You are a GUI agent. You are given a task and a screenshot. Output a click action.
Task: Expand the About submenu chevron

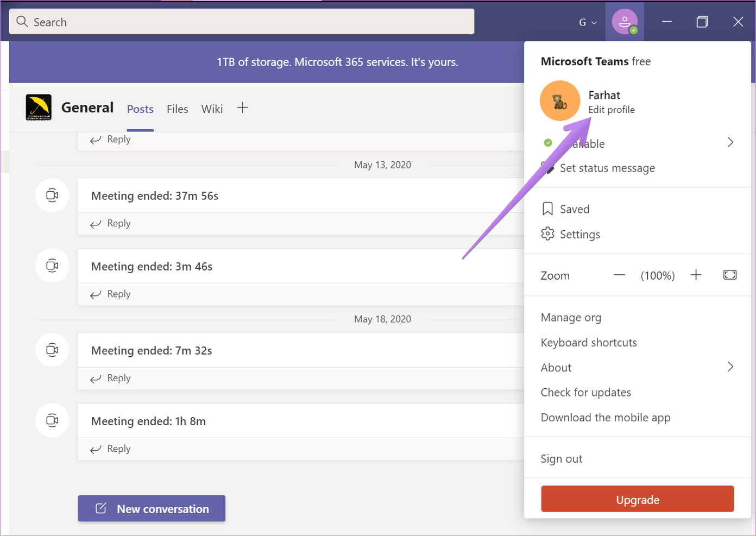point(730,367)
